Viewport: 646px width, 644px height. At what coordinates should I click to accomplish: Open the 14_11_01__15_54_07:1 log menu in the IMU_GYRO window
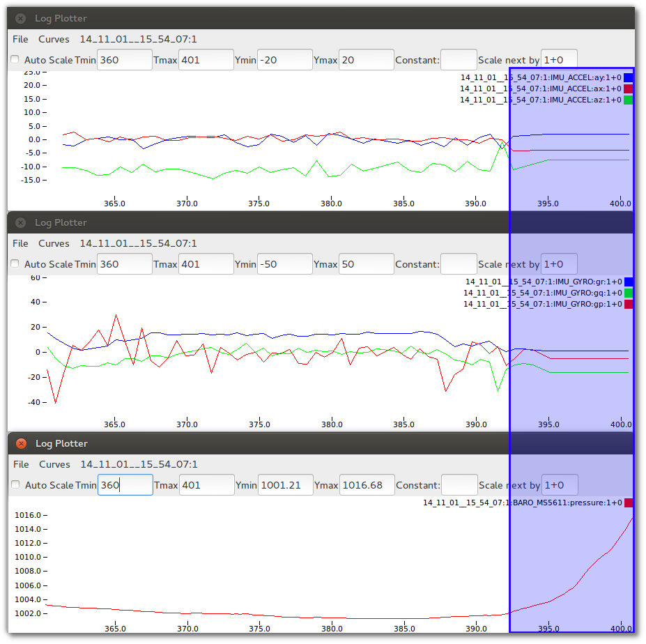(x=138, y=243)
